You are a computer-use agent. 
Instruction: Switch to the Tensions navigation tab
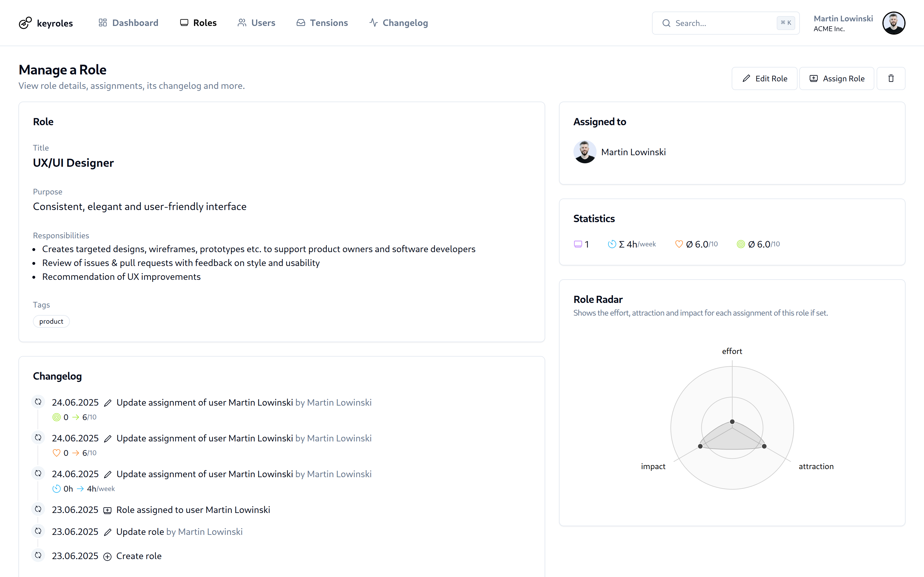(322, 23)
